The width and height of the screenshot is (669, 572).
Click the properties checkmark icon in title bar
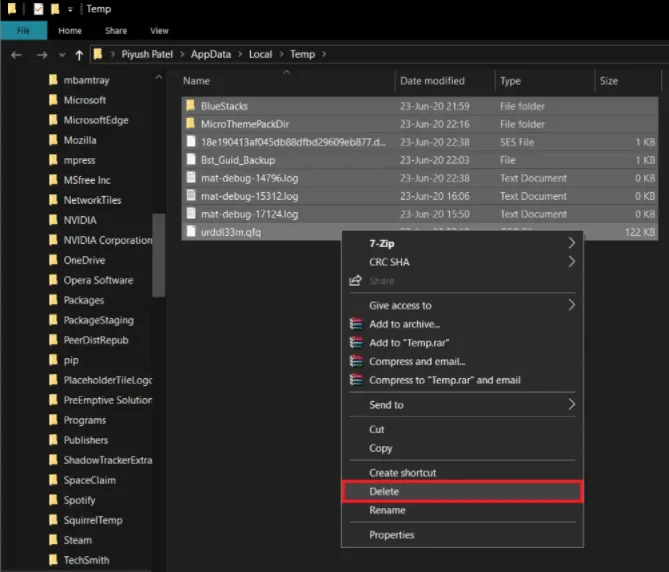(38, 9)
